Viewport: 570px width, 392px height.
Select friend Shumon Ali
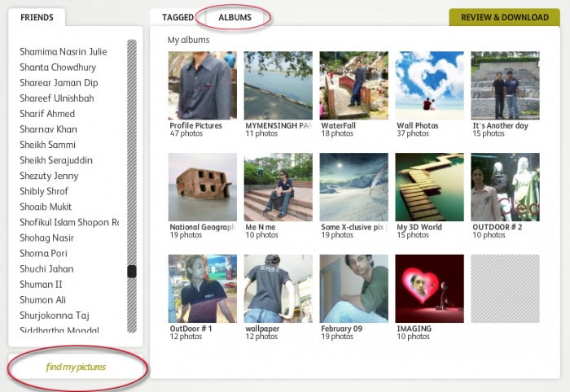point(42,300)
